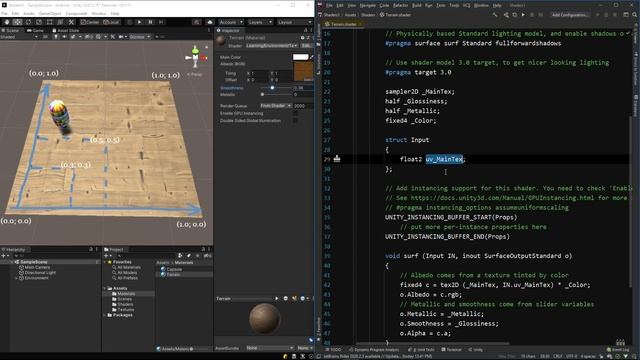Open Unity Collab history icon beside cloud
Viewport: 640px width, 360px height.
pos(197,22)
